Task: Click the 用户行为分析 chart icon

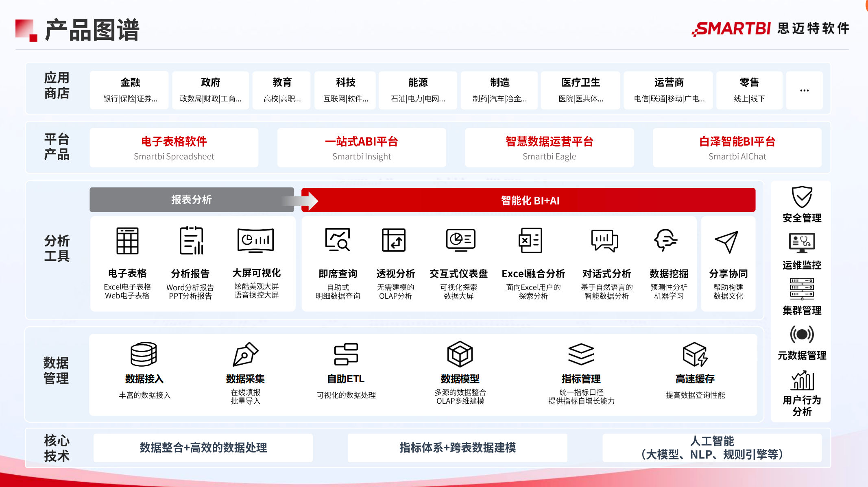Action: click(x=802, y=380)
